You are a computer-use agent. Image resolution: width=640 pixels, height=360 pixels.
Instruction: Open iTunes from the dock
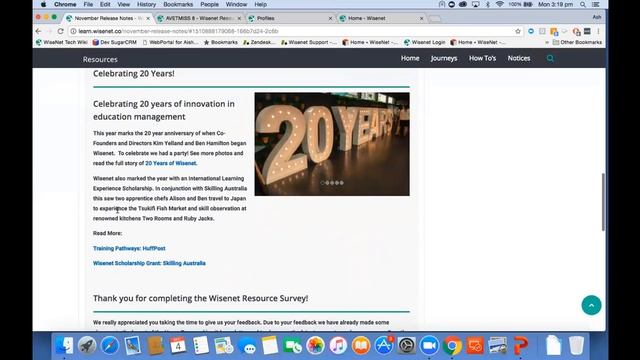click(x=338, y=345)
